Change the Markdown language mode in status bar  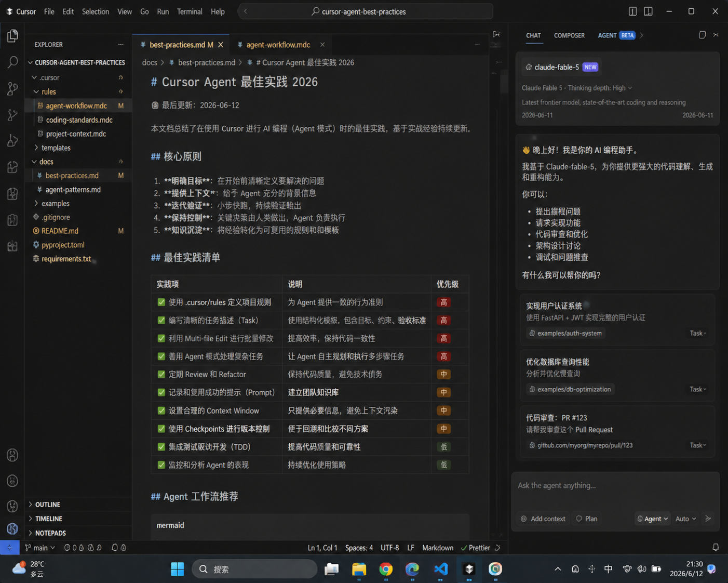[x=438, y=548]
